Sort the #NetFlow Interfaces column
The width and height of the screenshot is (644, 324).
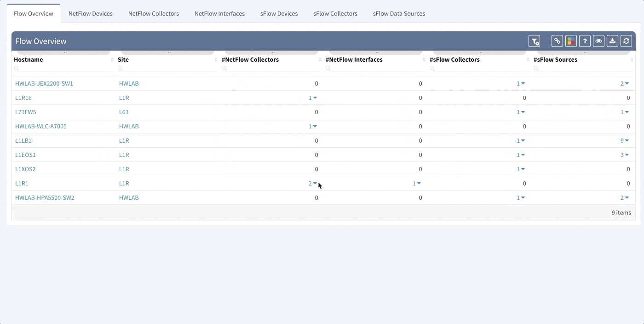point(424,60)
